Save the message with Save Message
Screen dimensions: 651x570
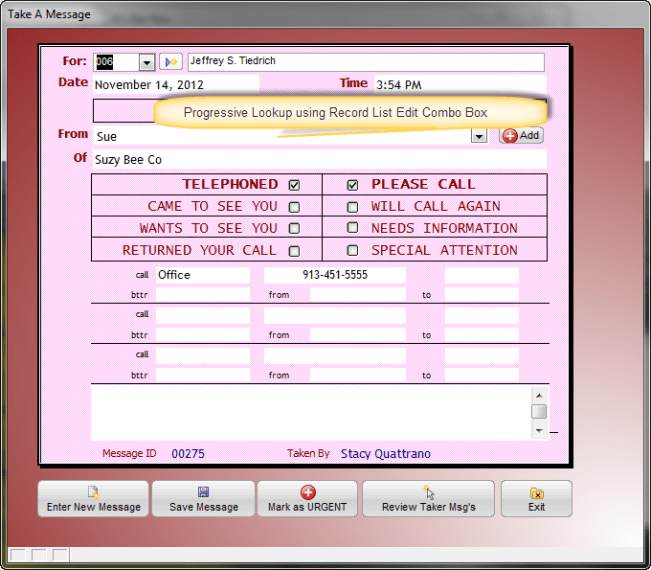tap(203, 499)
